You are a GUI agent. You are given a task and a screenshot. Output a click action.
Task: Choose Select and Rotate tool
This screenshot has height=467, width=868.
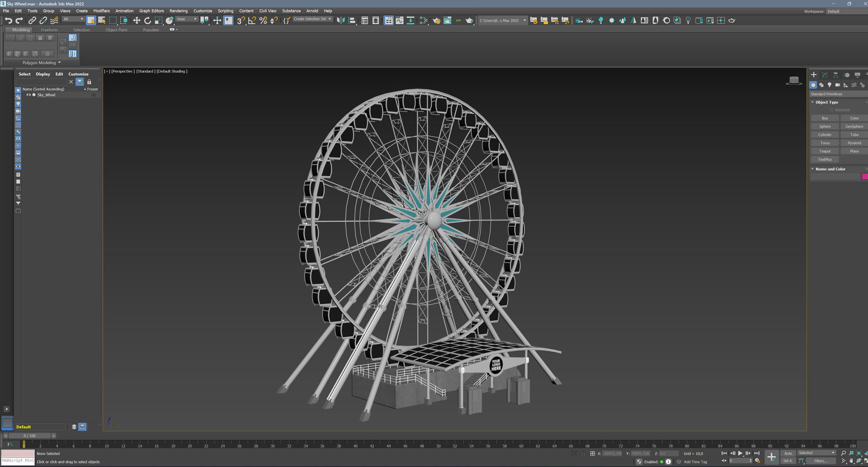click(x=147, y=20)
